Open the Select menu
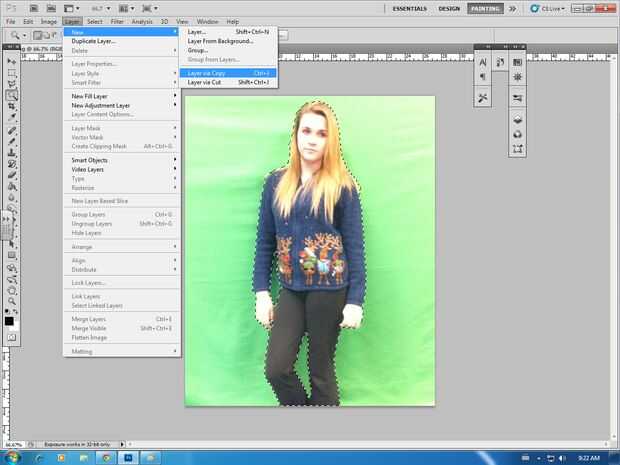 coord(95,21)
